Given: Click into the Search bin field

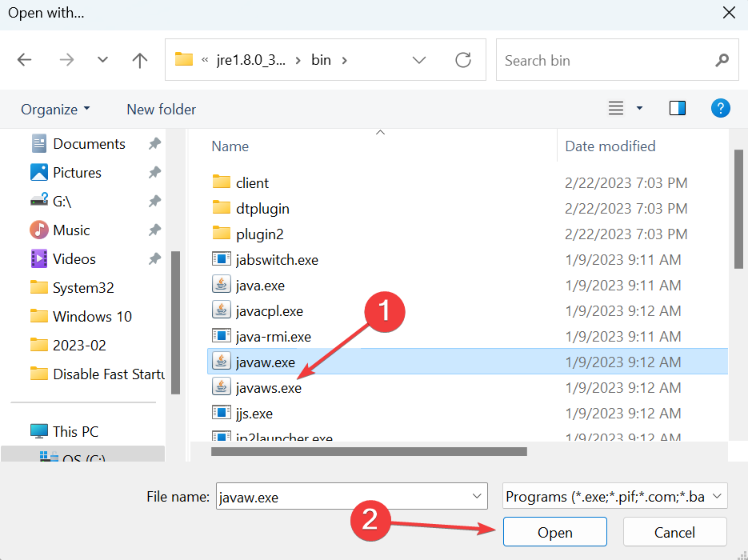Looking at the screenshot, I should [604, 60].
